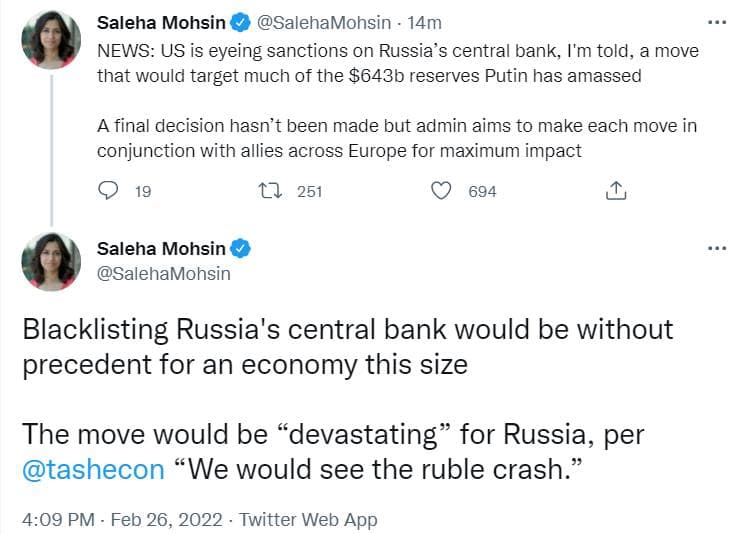Click the reply icon on first tweet
The width and height of the screenshot is (742, 534).
pos(109,191)
